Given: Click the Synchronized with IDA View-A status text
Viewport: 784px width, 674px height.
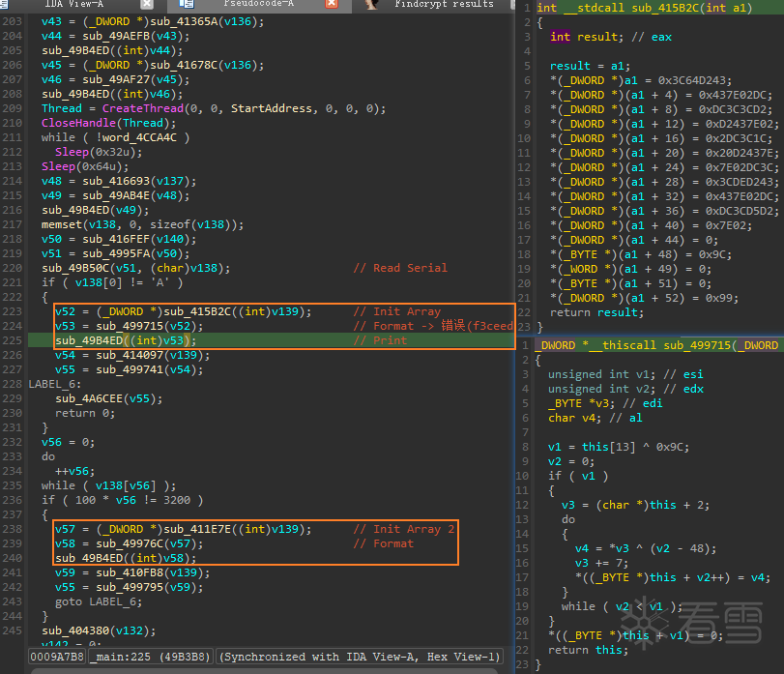Looking at the screenshot, I should pos(360,657).
